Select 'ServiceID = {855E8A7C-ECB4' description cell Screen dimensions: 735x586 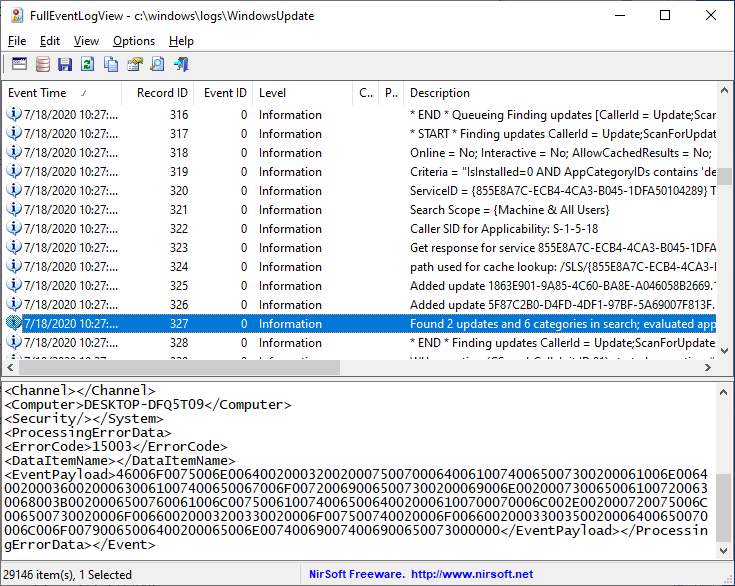coord(562,191)
